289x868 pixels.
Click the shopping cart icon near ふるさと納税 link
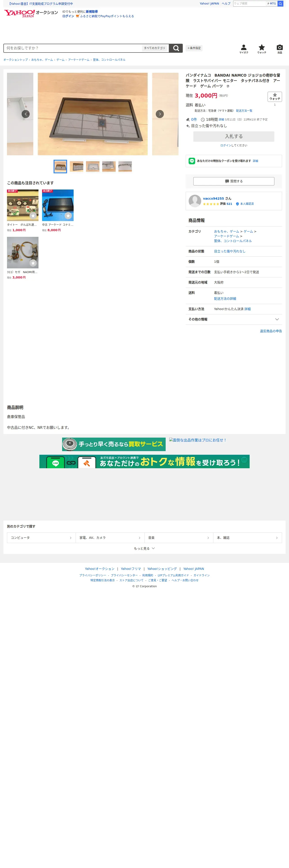tap(77, 16)
